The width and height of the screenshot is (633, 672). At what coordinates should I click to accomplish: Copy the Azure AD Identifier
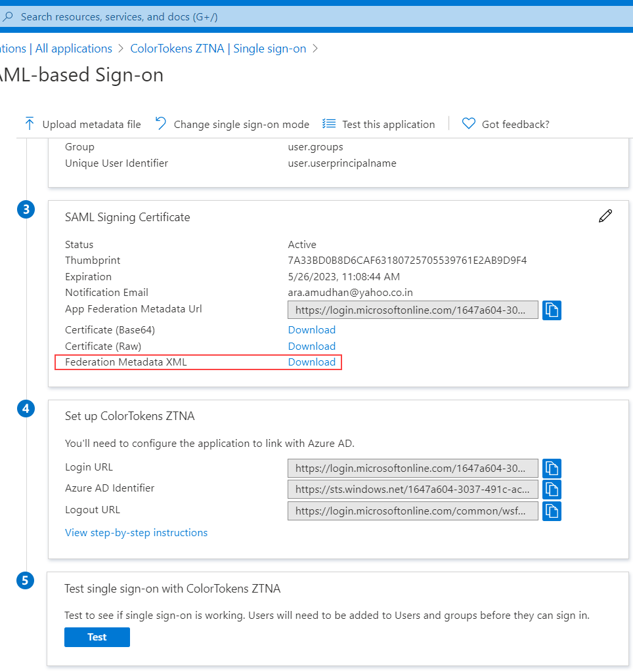point(552,490)
